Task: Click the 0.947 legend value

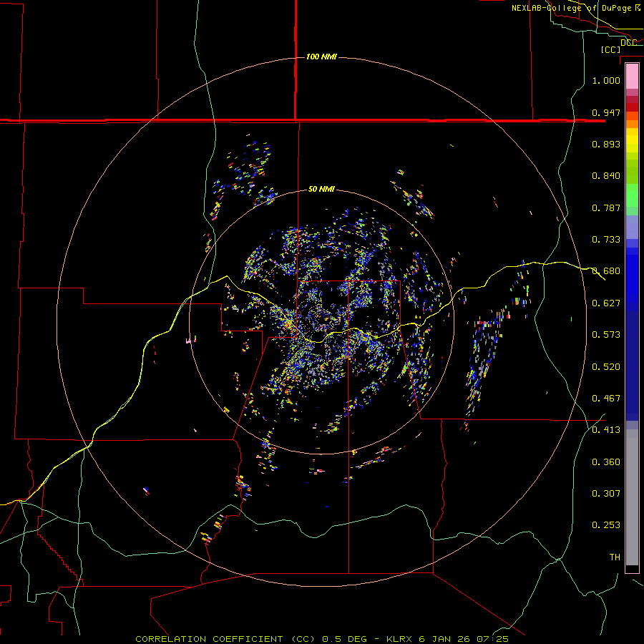Action: [606, 112]
